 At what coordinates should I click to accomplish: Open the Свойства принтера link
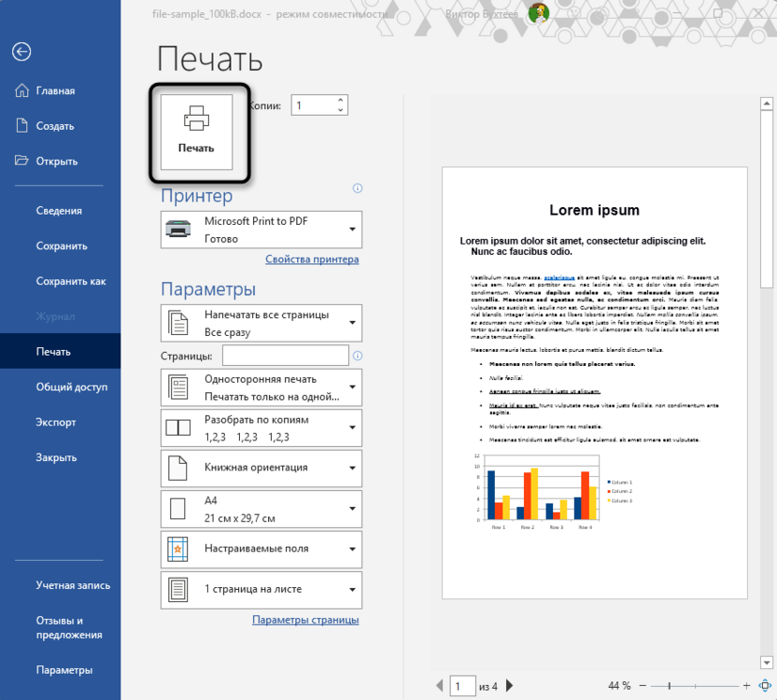pyautogui.click(x=312, y=259)
